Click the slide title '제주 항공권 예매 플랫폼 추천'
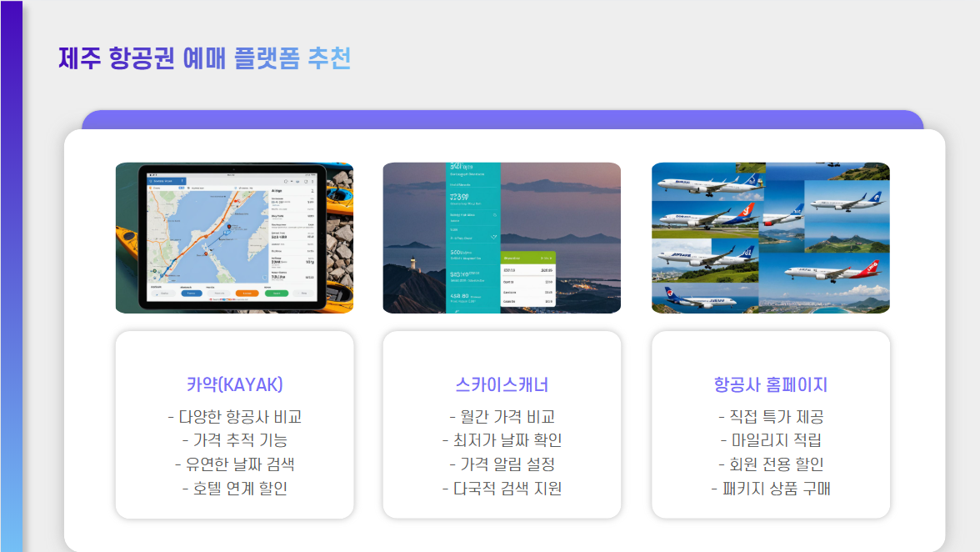The width and height of the screenshot is (980, 552). pos(204,58)
